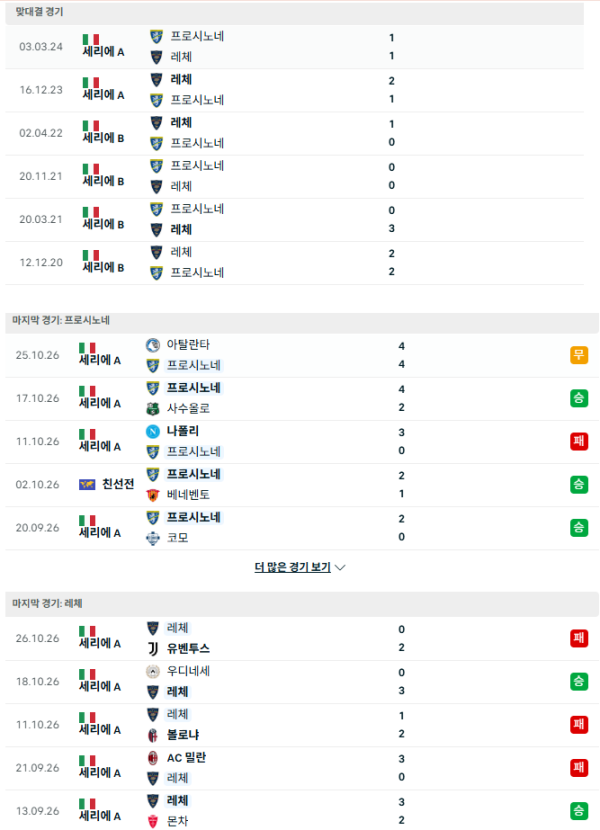This screenshot has width=600, height=830.
Task: Click the Como club crest icon
Action: [153, 538]
